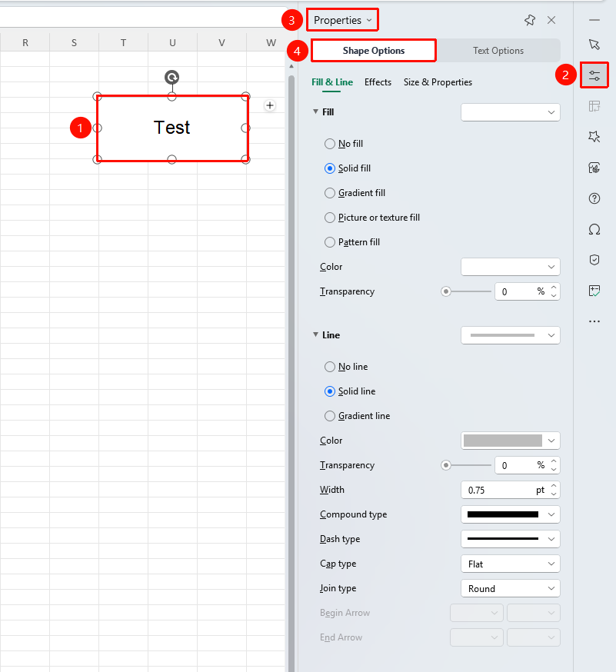The height and width of the screenshot is (672, 616).
Task: Collapse the Fill section triangle
Action: click(x=315, y=111)
